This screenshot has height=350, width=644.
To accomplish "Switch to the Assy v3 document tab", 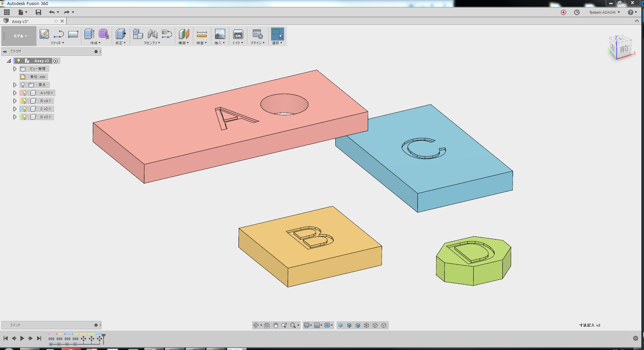I will [x=21, y=21].
